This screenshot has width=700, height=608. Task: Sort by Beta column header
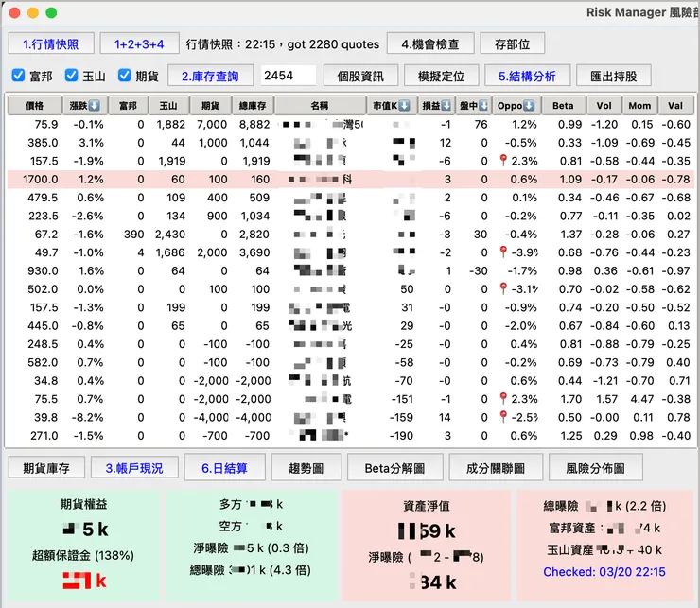point(563,105)
